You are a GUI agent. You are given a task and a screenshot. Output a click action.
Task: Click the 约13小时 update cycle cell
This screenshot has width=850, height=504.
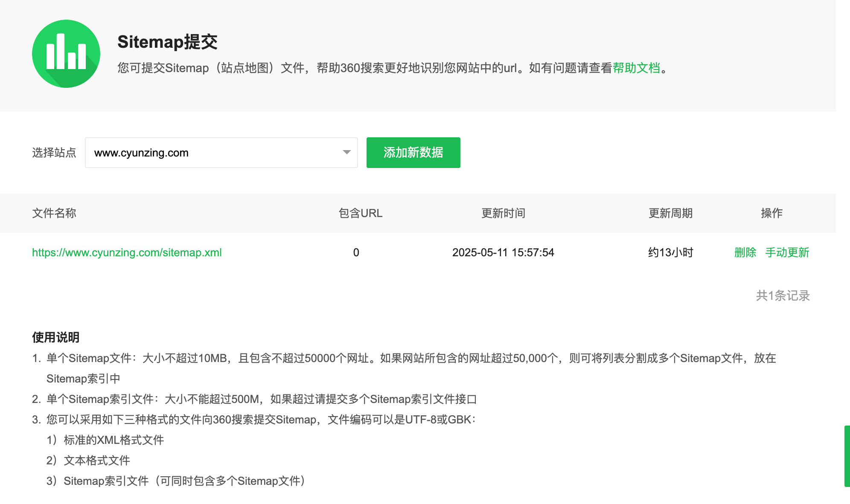[670, 252]
